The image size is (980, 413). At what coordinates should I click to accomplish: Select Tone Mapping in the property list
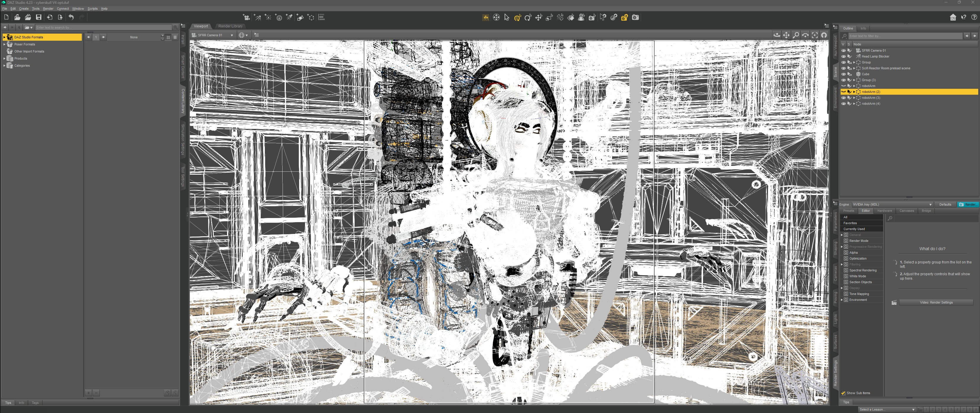click(x=859, y=294)
